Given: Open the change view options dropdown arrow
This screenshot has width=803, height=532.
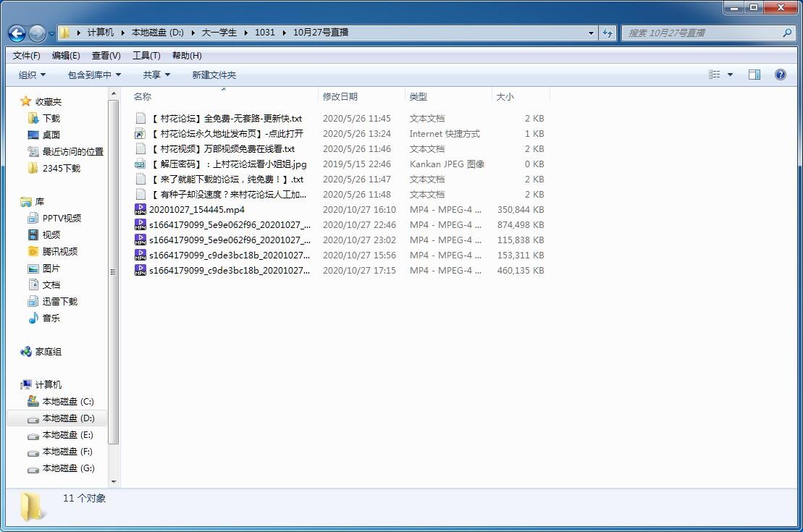Looking at the screenshot, I should 730,75.
